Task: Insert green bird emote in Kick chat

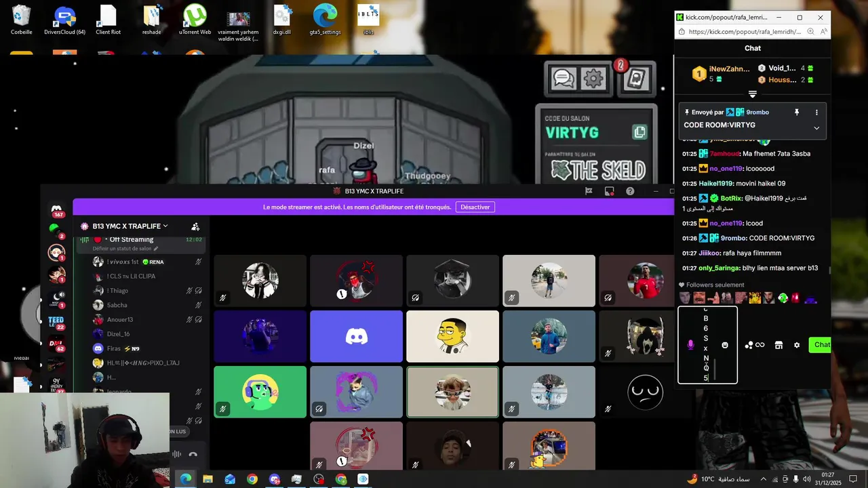Action: [783, 298]
